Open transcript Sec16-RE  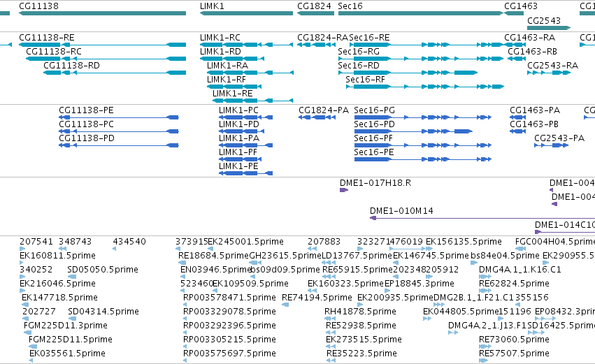[369, 38]
